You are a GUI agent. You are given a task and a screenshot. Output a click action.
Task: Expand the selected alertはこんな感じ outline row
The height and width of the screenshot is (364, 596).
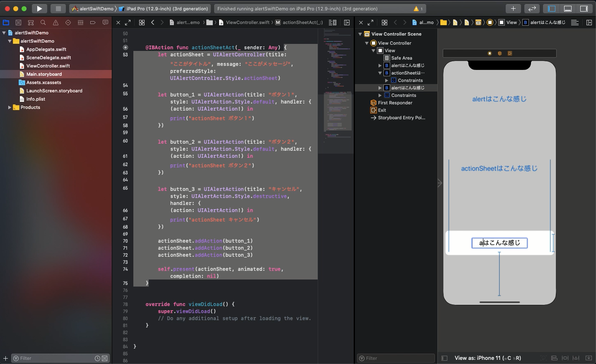point(380,88)
